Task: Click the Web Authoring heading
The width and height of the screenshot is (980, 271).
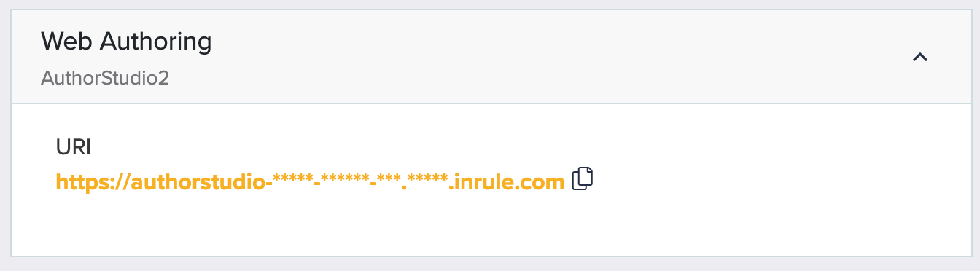Action: coord(126,42)
